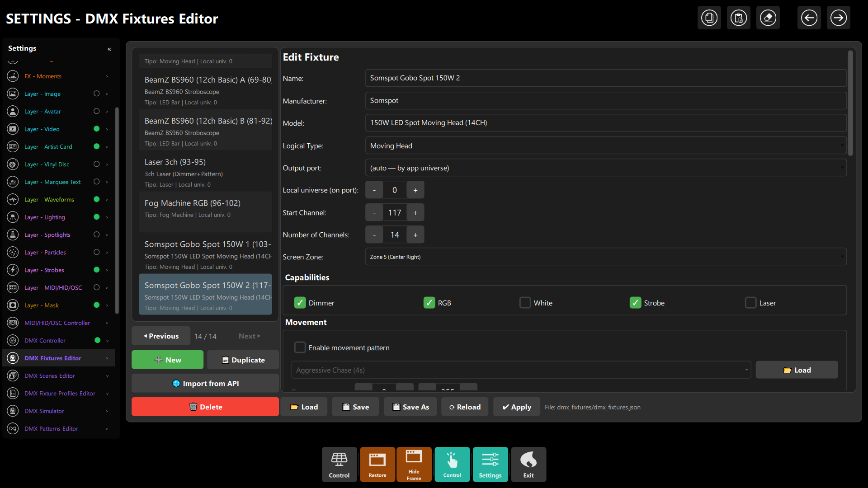Toggle Layer - Video enabled indicator
Image resolution: width=868 pixels, height=488 pixels.
tap(96, 129)
